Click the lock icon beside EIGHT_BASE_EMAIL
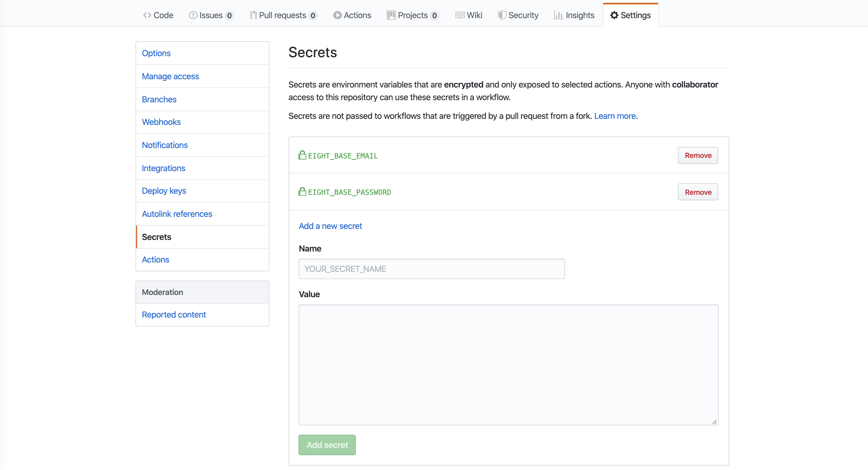Viewport: 868px width, 470px height. [x=302, y=155]
